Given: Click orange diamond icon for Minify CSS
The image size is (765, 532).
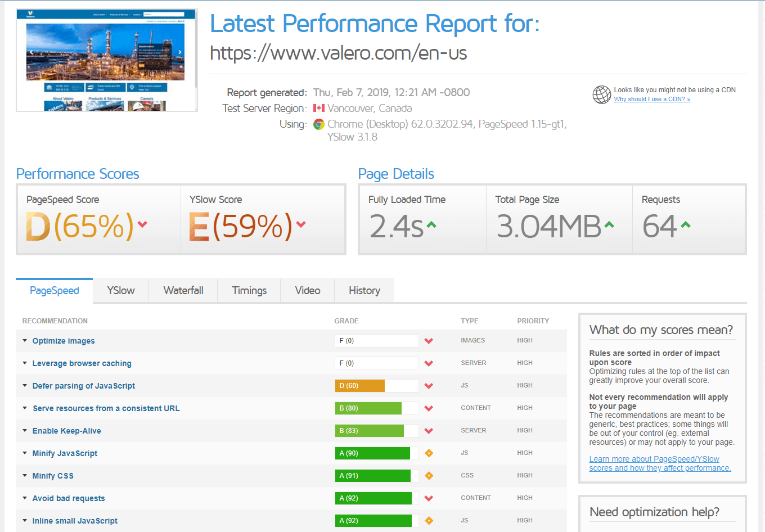Looking at the screenshot, I should pyautogui.click(x=429, y=476).
